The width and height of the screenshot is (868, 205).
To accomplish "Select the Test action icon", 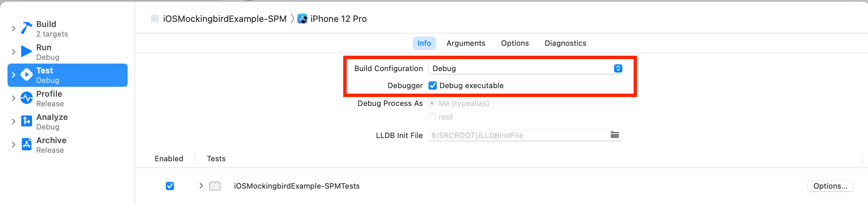I will [x=26, y=75].
